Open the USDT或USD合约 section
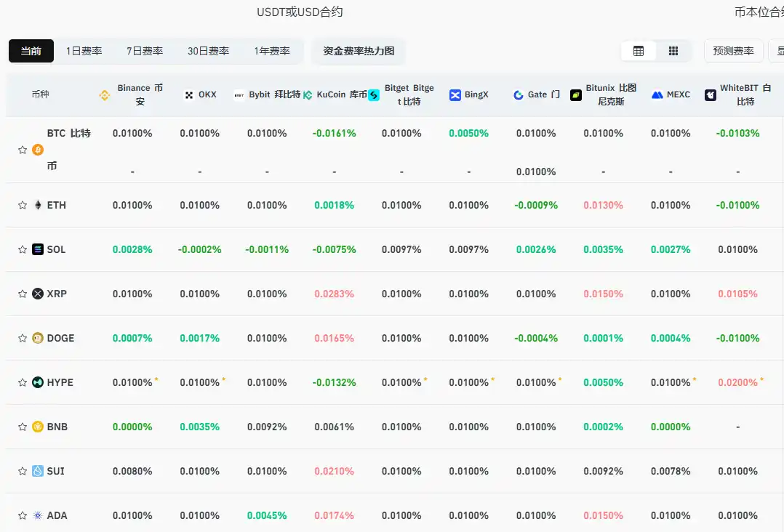Screen dimensions: 784x532 tap(300, 12)
